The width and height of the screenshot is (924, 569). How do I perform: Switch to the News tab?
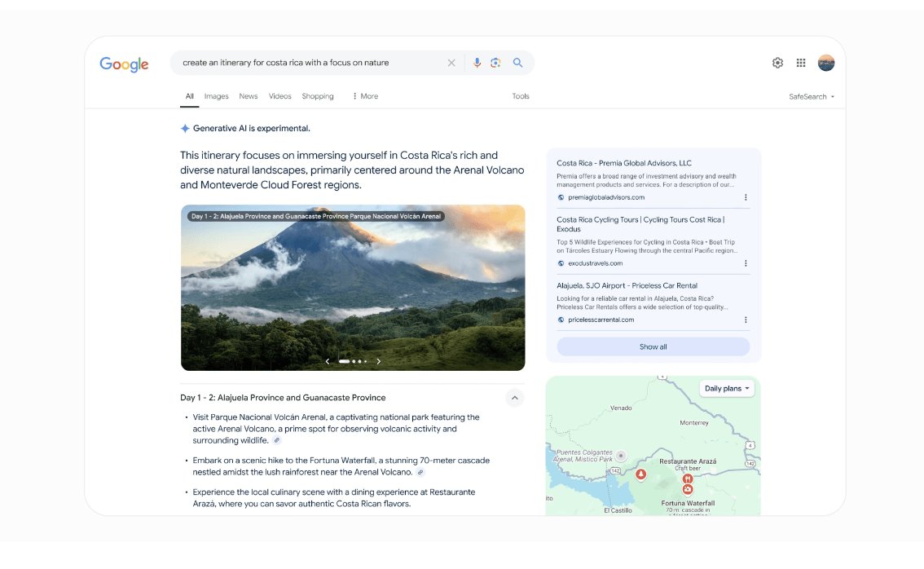tap(248, 96)
